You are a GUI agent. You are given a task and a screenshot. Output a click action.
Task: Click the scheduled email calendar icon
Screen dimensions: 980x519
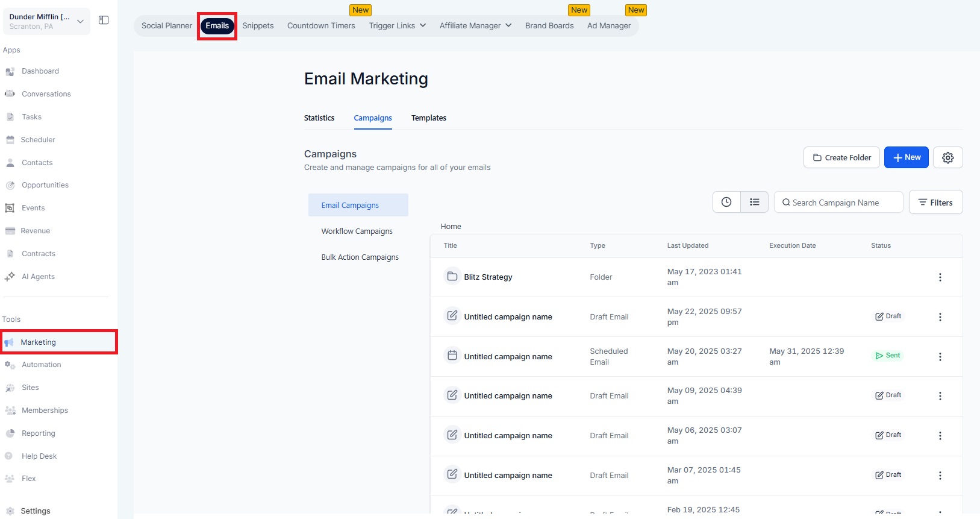452,356
